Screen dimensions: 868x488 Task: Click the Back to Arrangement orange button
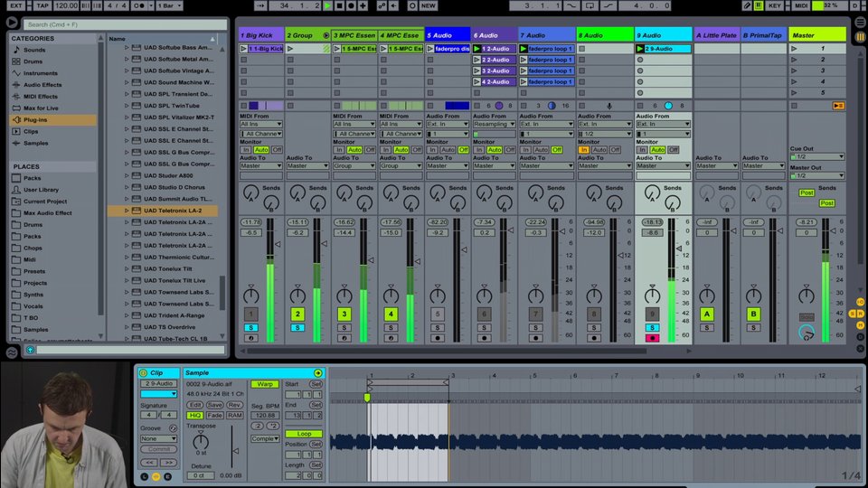(838, 106)
